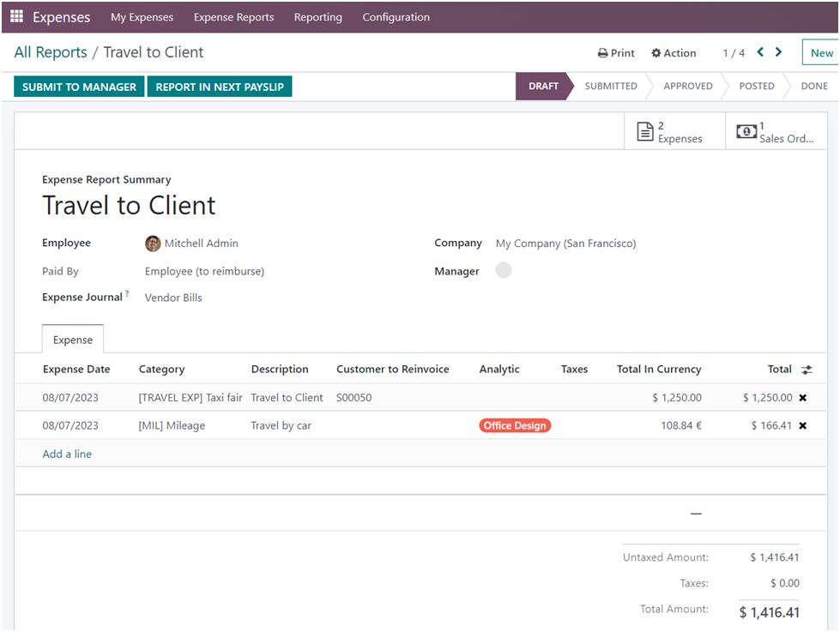This screenshot has height=632, width=840.
Task: Click the Office Design analytic tag
Action: [x=515, y=425]
